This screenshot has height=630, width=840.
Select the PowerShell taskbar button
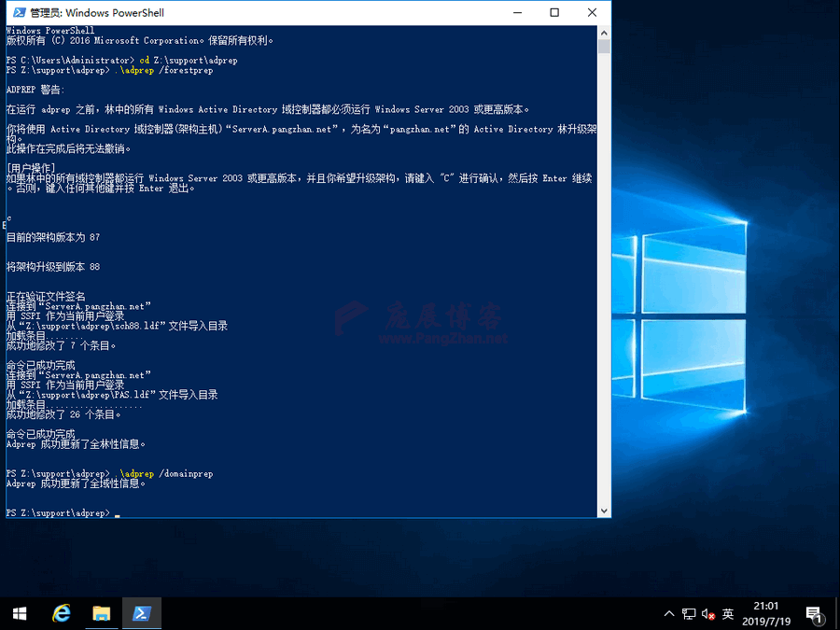(142, 613)
